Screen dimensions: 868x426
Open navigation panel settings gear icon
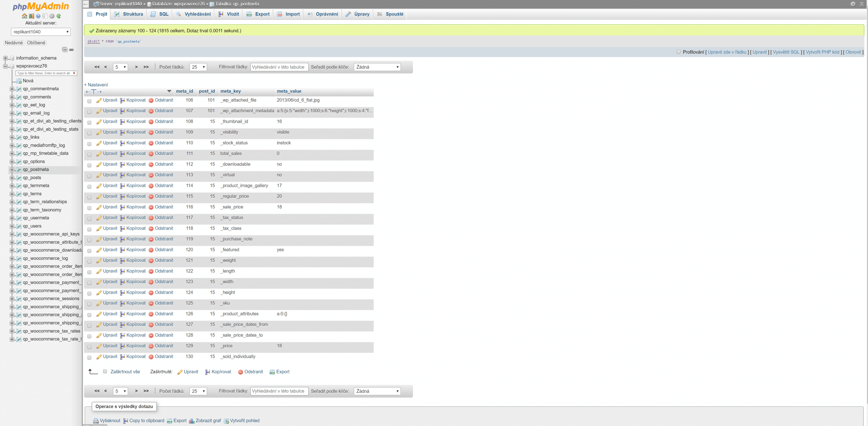(52, 16)
